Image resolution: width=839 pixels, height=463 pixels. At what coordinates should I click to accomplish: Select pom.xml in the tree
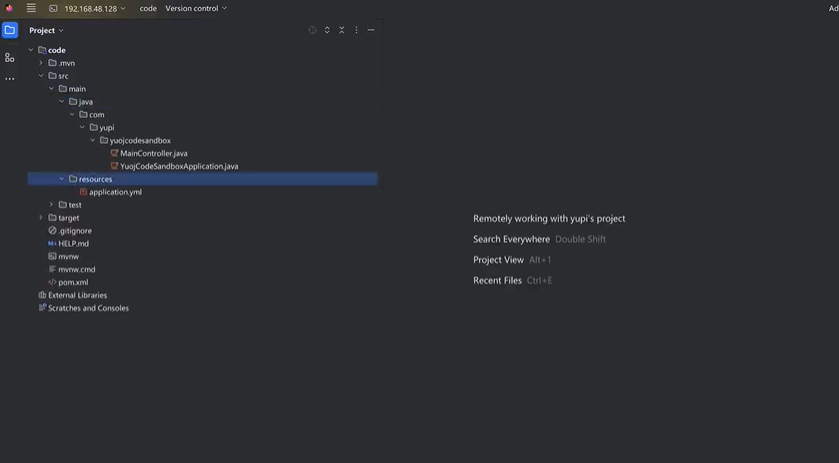coord(73,282)
